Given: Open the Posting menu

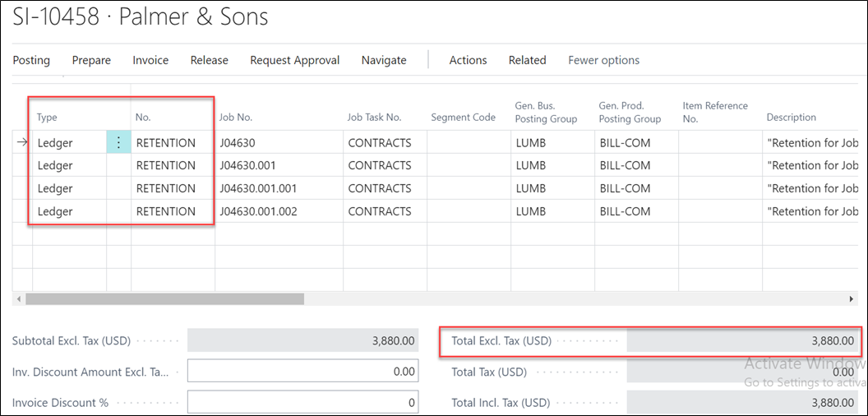Looking at the screenshot, I should click(x=31, y=60).
